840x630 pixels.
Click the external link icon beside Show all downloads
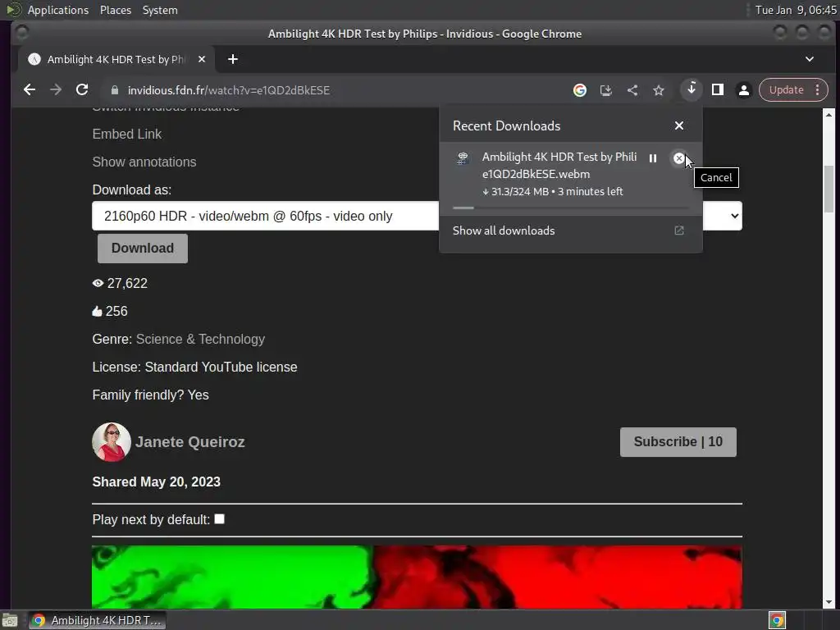click(678, 231)
